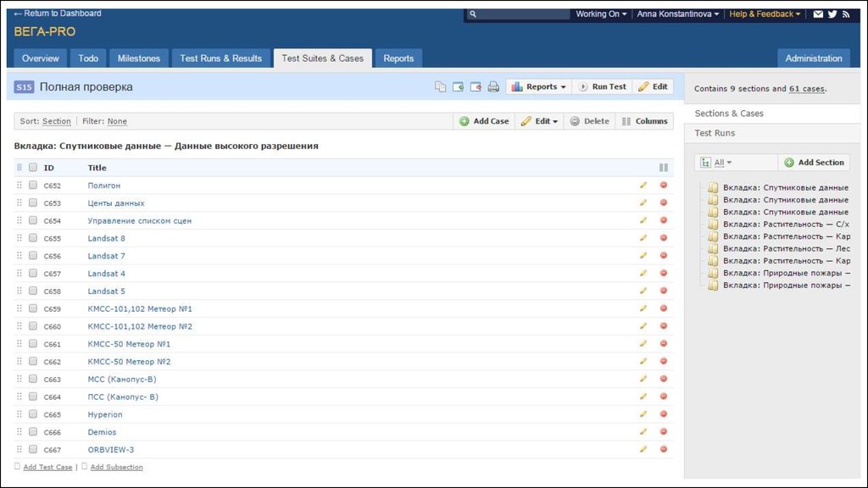Check the box for case C655
Viewport: 868px width, 488px height.
(33, 238)
